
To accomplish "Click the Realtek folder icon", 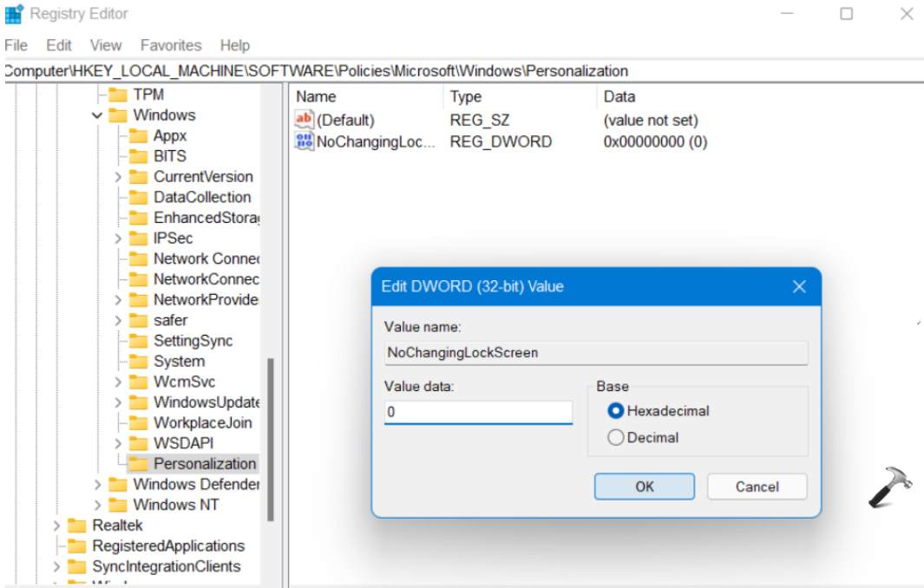I will tap(77, 526).
